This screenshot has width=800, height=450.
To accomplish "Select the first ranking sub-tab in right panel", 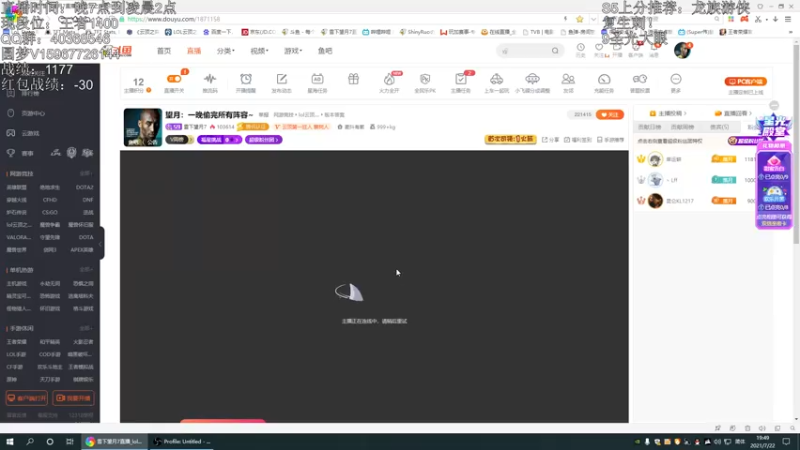I will tap(649, 127).
